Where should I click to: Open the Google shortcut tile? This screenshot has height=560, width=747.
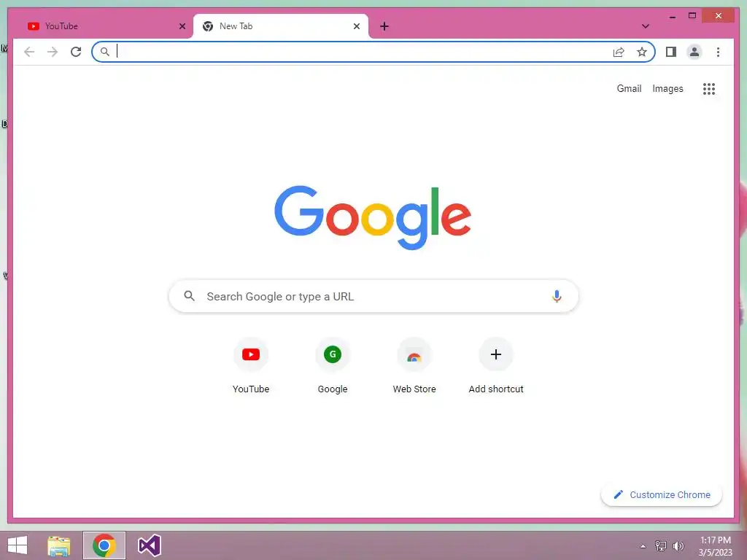point(333,367)
